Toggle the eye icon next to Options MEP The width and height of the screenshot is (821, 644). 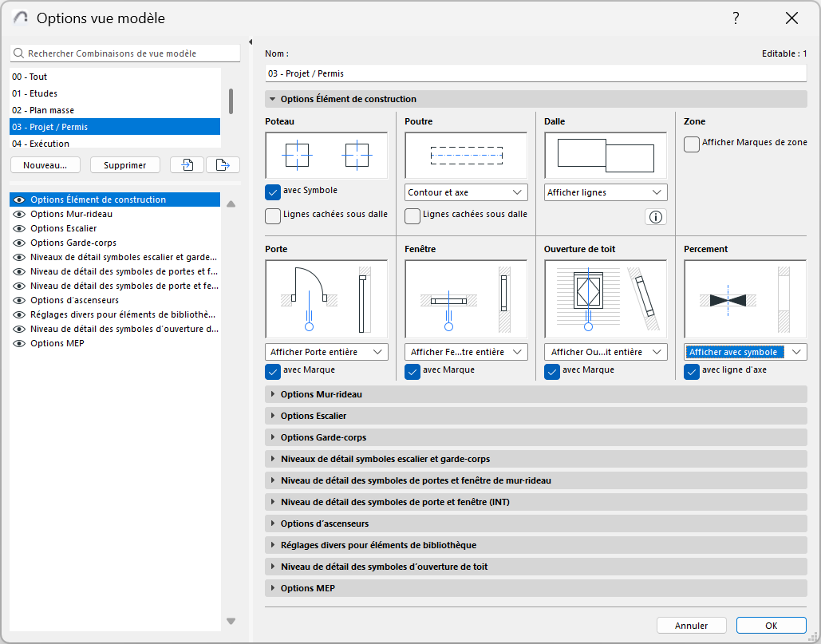(18, 342)
